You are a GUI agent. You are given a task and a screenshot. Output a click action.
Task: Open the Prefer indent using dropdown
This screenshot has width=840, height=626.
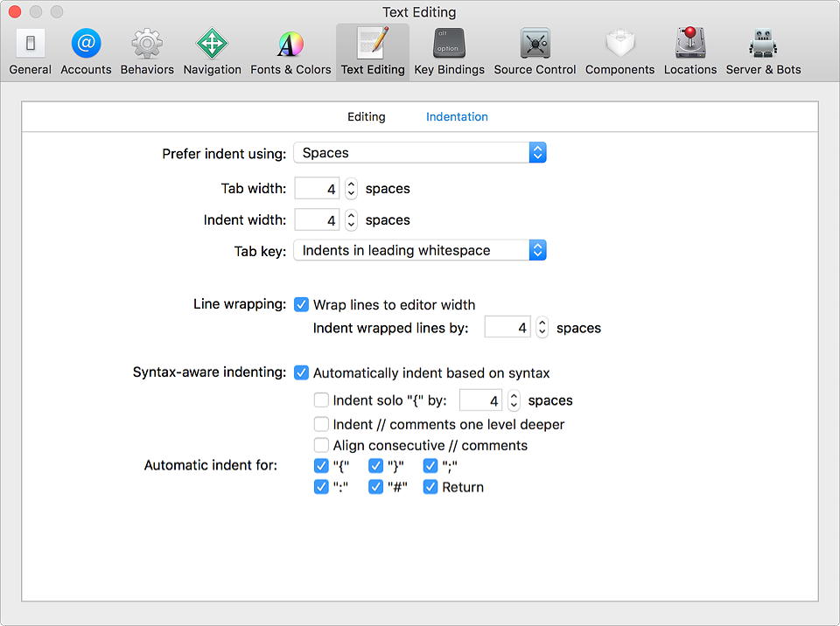(x=420, y=153)
